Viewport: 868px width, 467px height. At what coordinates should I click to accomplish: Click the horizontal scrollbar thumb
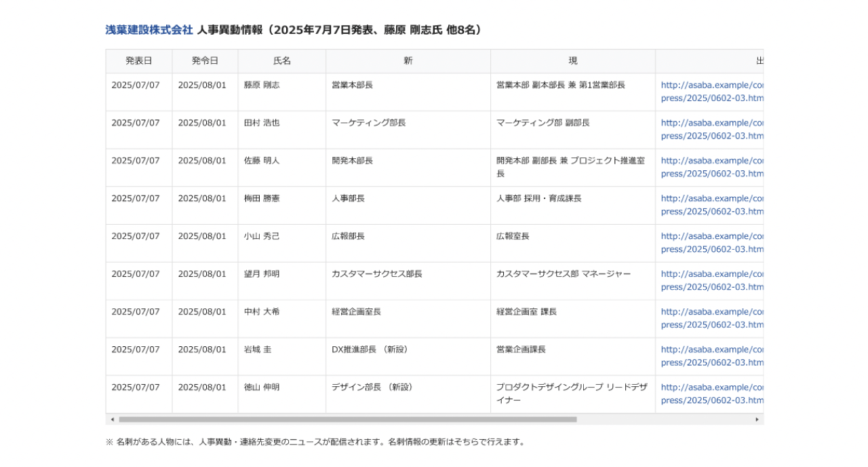(347, 419)
